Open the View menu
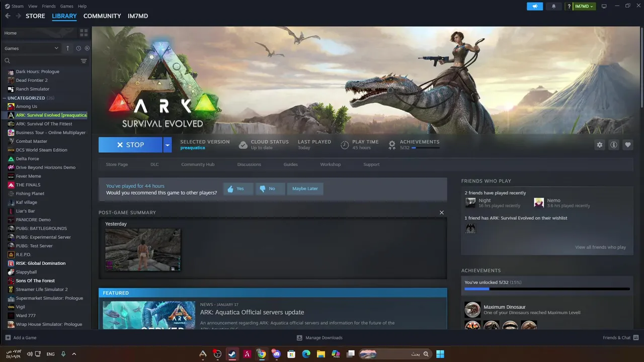644x362 pixels. (33, 6)
